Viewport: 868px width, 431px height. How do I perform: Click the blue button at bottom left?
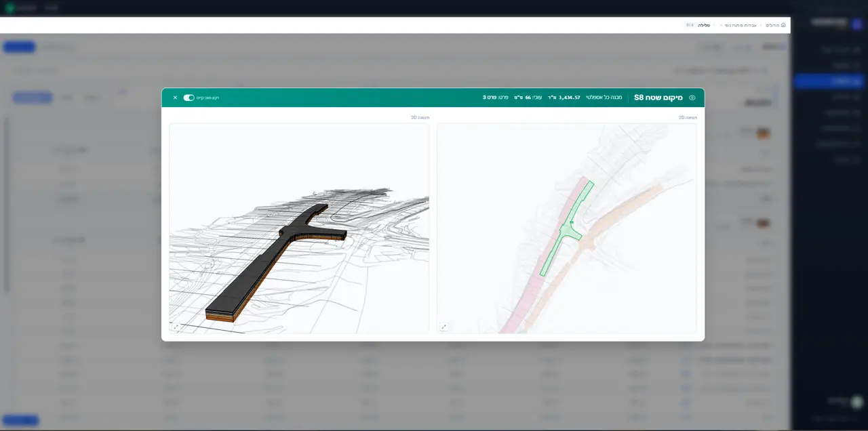(21, 420)
